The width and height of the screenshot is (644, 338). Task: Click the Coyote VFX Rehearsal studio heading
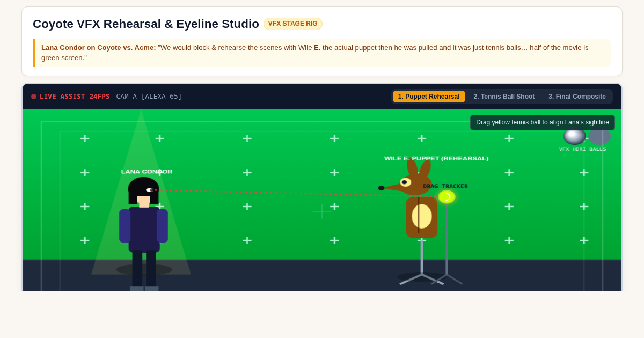pos(146,24)
